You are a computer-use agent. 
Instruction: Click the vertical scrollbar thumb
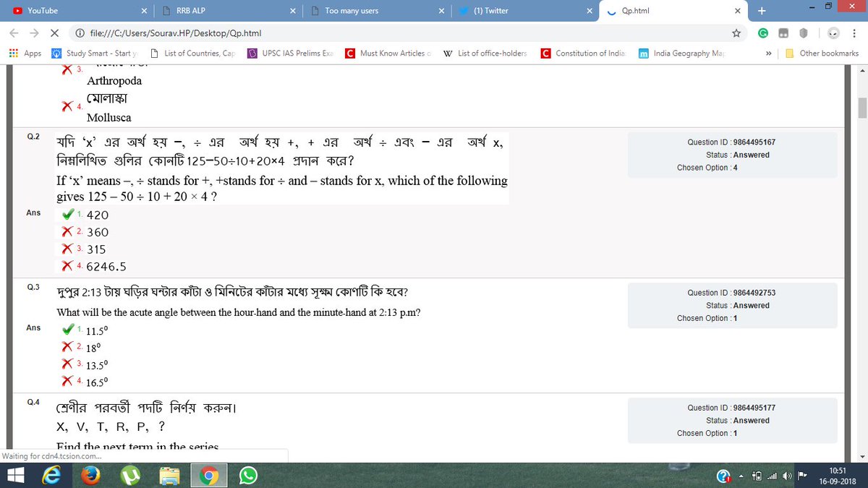[x=862, y=107]
